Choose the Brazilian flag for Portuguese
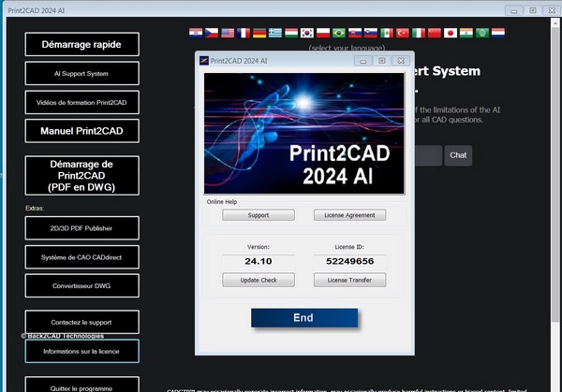 [x=339, y=33]
